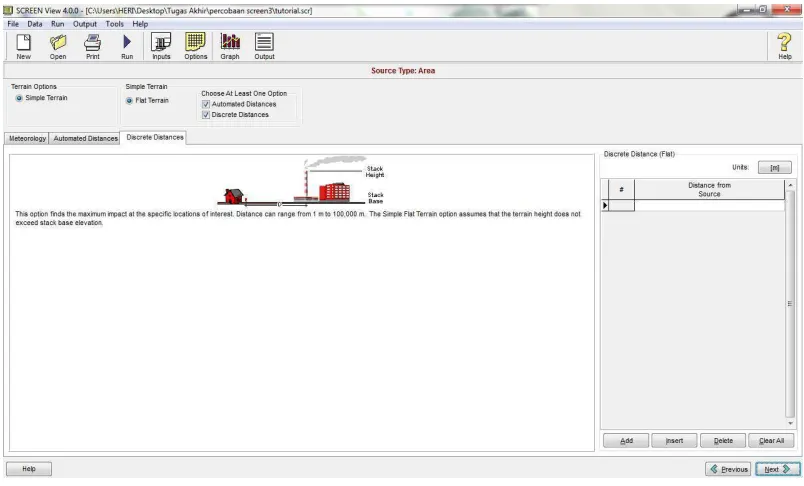View results with the Output icon
Viewport: 804px width, 486px height.
pos(265,47)
